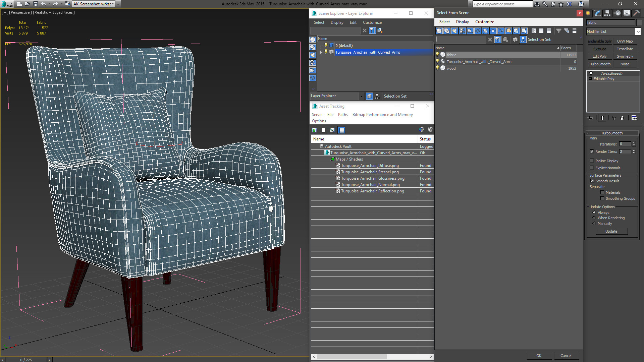This screenshot has width=644, height=362.
Task: Open Customize menu in Select From Scene
Action: pos(484,22)
